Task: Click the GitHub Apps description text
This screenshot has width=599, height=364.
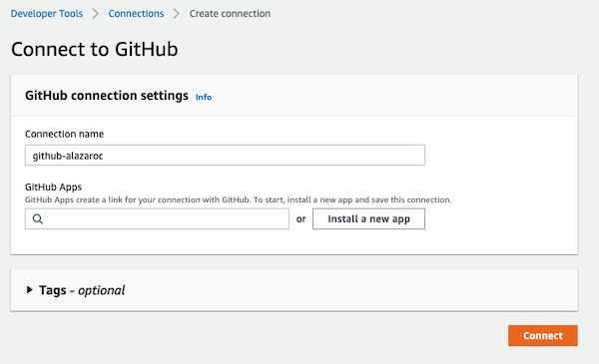Action: [x=238, y=199]
